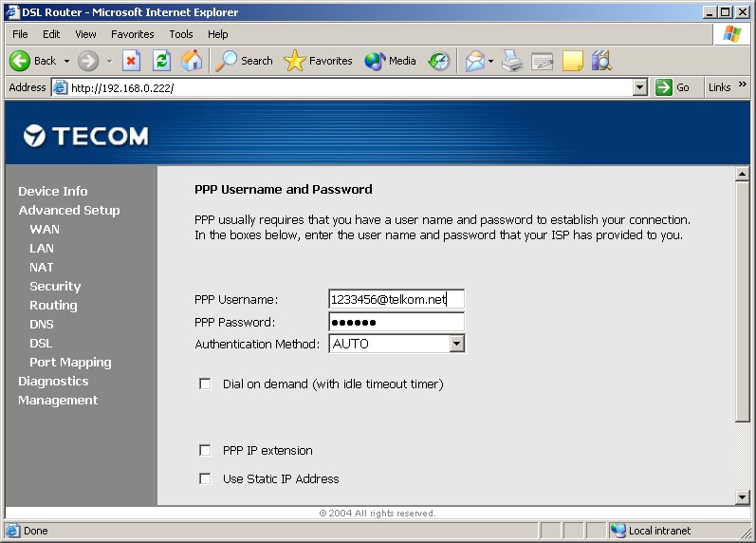Click the page icon in Address bar

[61, 87]
